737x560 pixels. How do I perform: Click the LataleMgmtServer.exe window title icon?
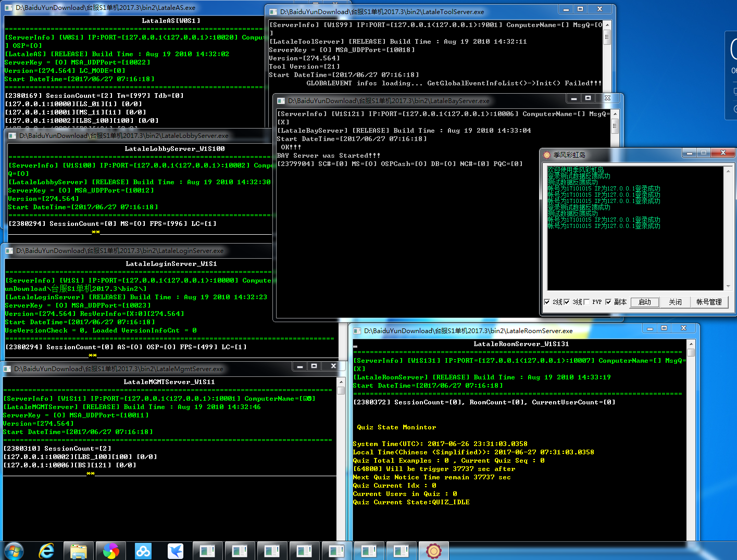pyautogui.click(x=7, y=368)
